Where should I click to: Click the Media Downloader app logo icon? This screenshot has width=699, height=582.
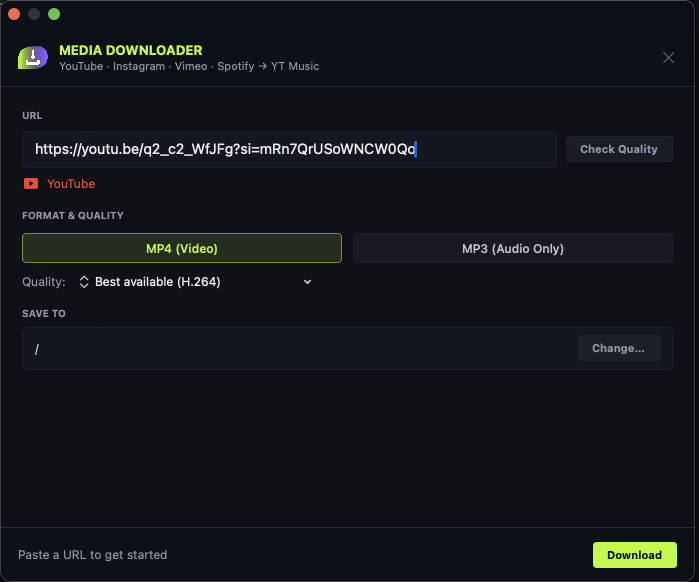point(33,57)
